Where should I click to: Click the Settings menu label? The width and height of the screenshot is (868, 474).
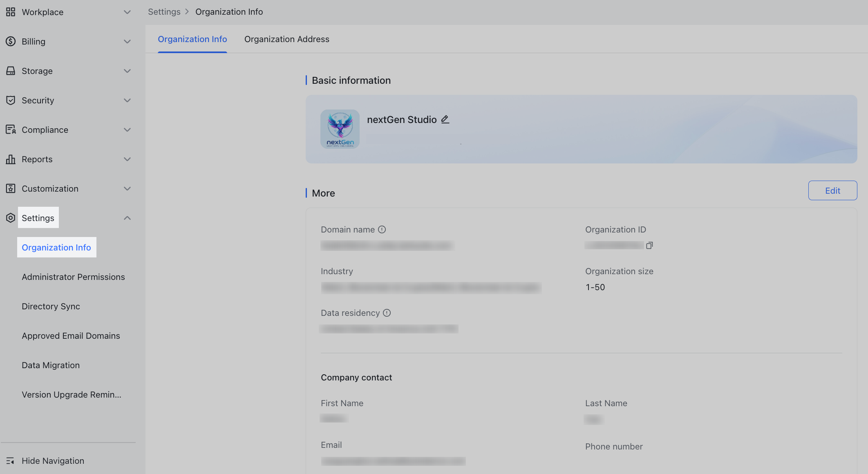(38, 218)
